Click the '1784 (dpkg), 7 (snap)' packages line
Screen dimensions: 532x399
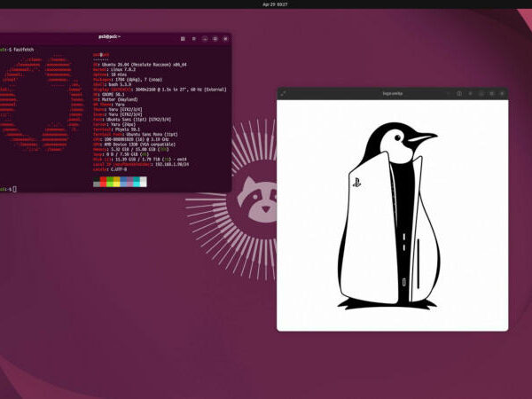(x=128, y=80)
